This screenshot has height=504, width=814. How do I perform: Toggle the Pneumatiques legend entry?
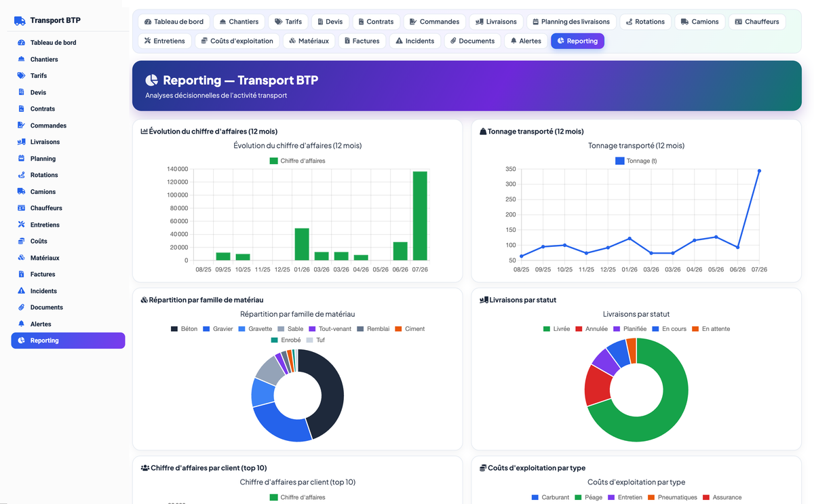673,497
